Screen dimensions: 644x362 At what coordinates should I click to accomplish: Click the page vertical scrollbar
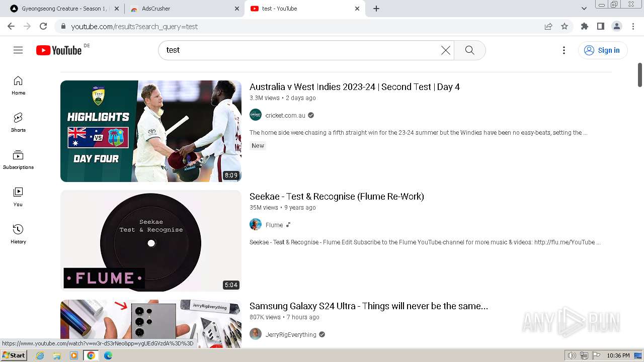(640, 74)
